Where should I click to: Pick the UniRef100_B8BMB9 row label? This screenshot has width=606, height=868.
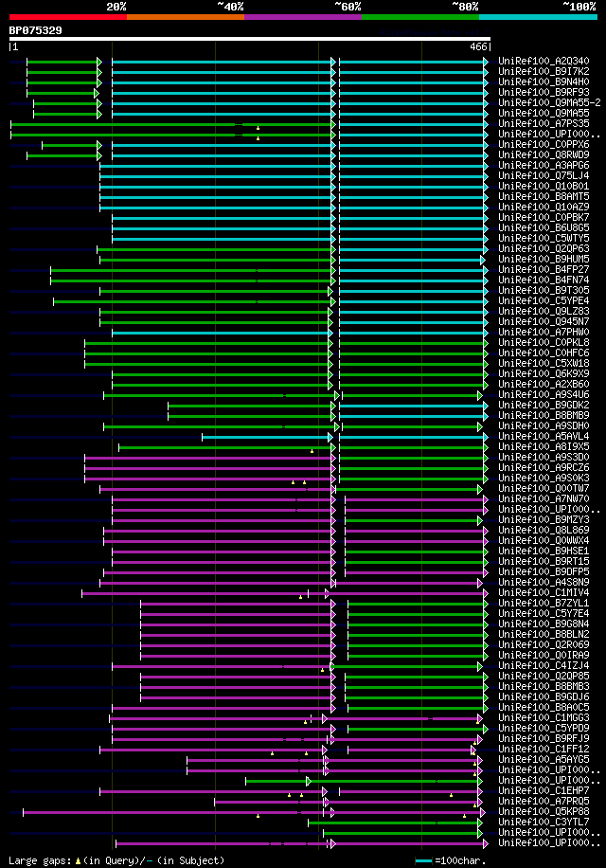coord(544,416)
